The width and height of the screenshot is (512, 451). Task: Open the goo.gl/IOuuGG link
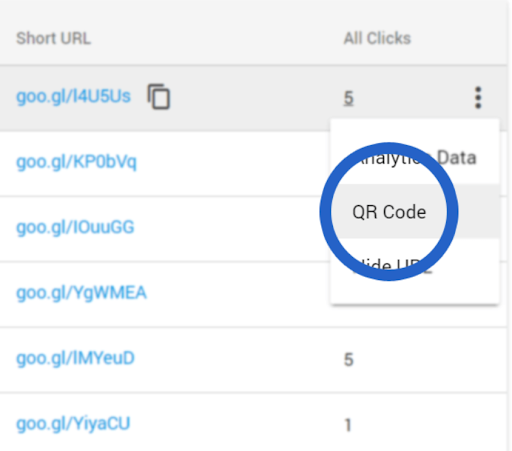(x=75, y=227)
